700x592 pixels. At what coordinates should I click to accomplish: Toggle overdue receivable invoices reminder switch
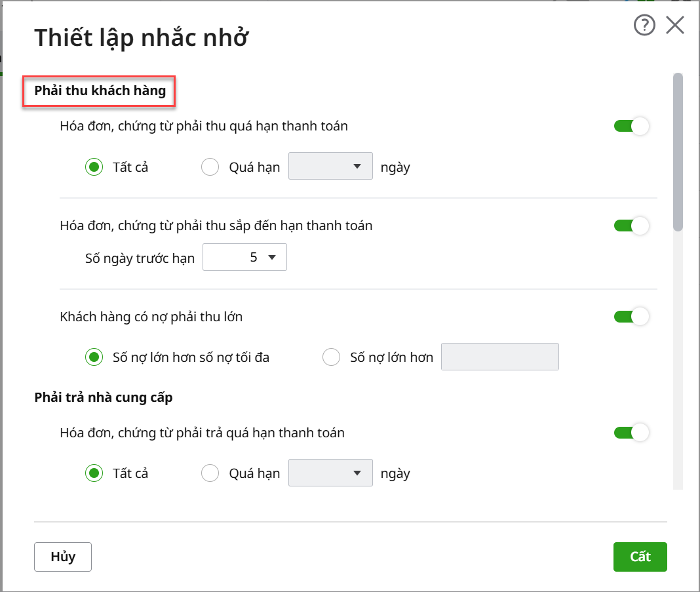(x=631, y=127)
